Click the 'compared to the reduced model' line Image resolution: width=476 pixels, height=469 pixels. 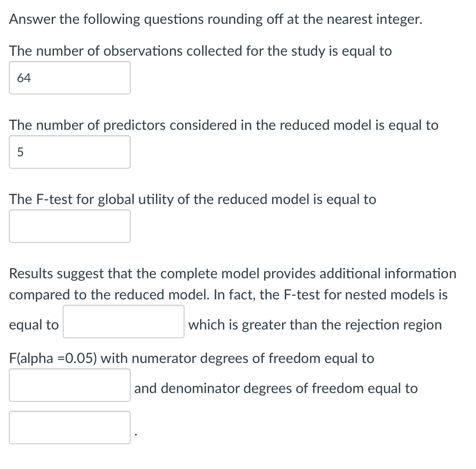tap(228, 295)
